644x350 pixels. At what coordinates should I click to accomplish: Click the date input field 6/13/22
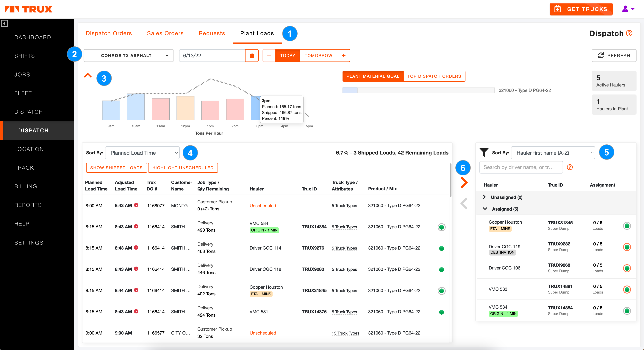[x=212, y=56]
